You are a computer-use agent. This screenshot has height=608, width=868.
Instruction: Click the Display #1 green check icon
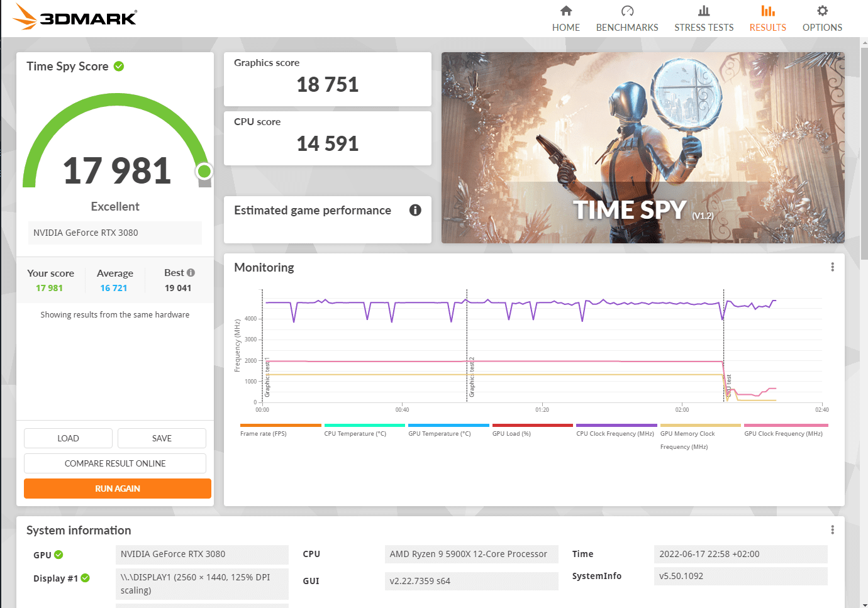tap(86, 578)
